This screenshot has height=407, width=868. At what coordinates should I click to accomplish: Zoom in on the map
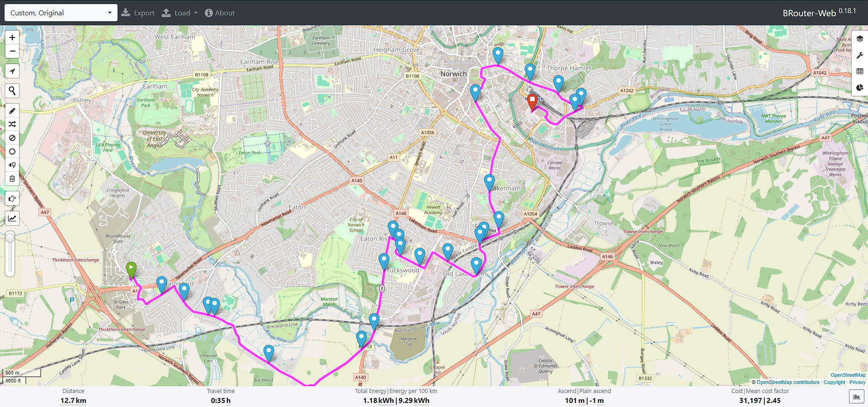point(12,37)
